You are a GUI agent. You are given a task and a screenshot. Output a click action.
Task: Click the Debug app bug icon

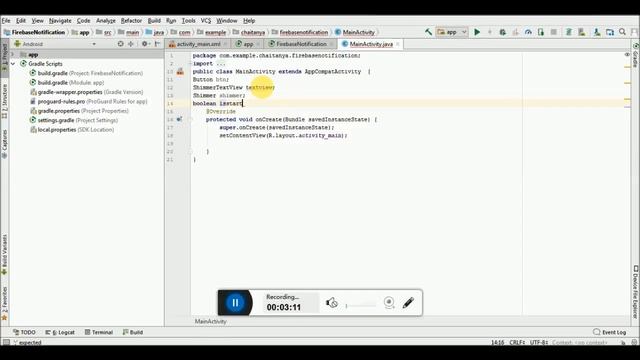pyautogui.click(x=502, y=32)
